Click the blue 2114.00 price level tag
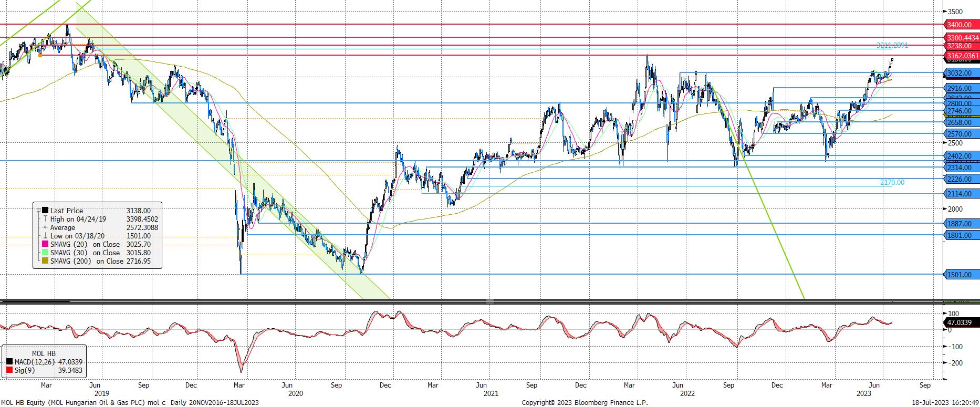 pyautogui.click(x=962, y=194)
